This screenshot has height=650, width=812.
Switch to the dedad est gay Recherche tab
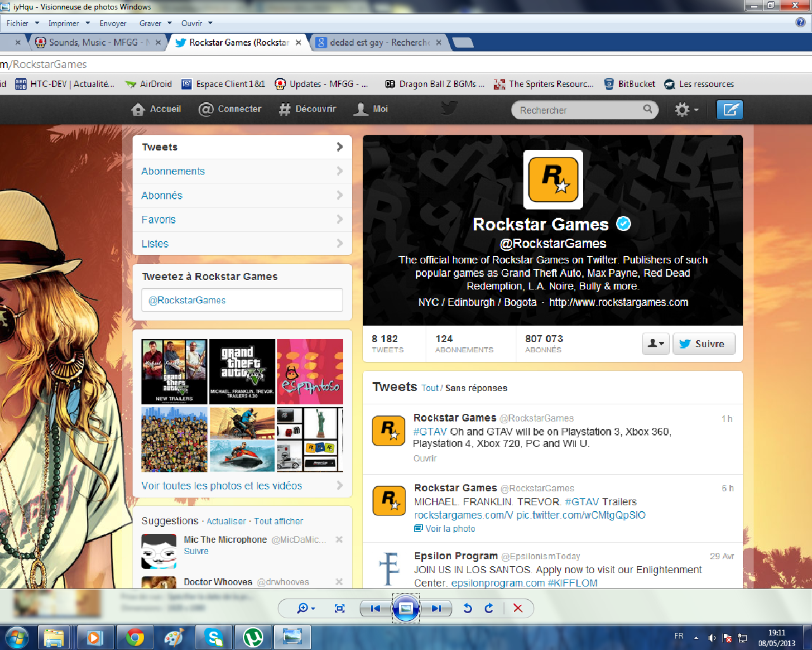(x=379, y=43)
